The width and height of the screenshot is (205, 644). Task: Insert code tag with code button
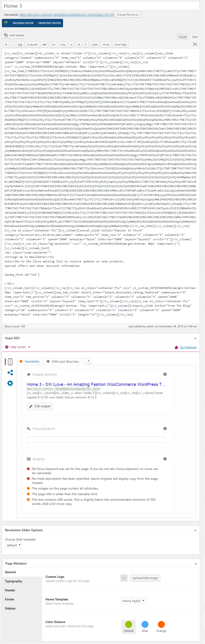(x=95, y=45)
